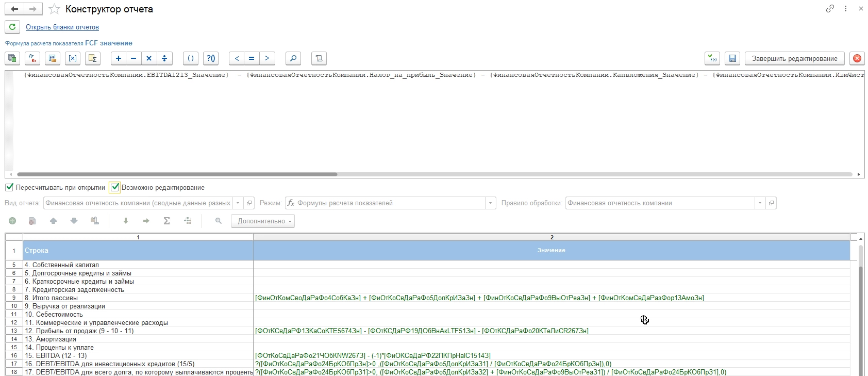
Task: Open the three-dot more menu in title bar
Action: point(845,9)
